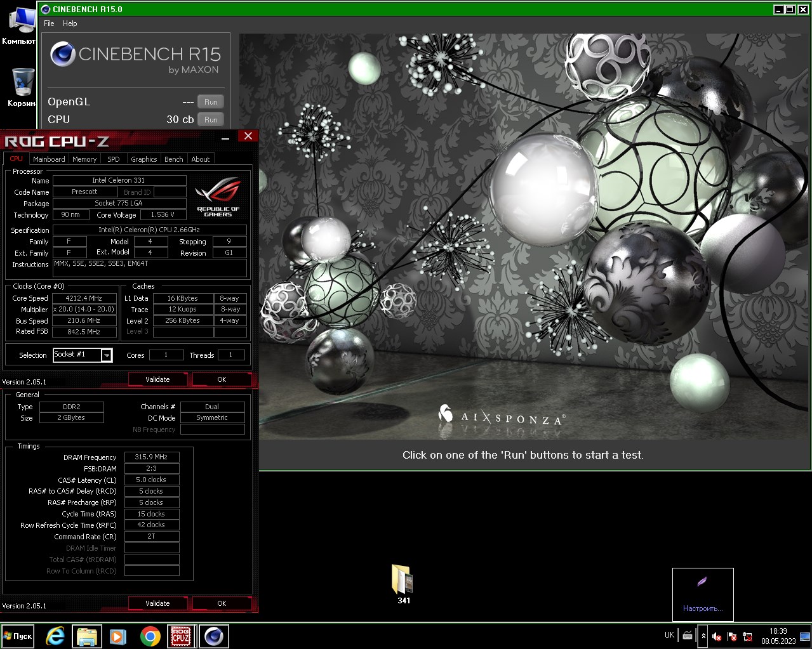Switch to the SPD tab

[114, 159]
